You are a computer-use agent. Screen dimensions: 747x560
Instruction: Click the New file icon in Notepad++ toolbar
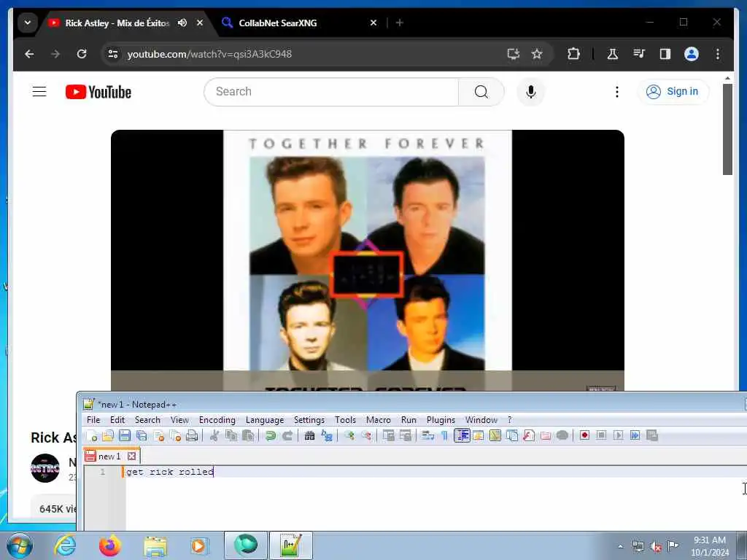tap(92, 436)
